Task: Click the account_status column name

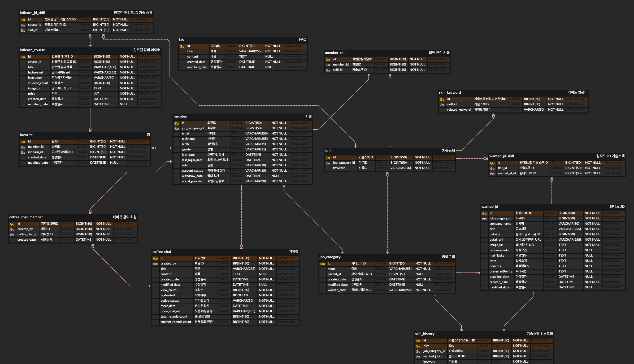Action: [x=192, y=171]
